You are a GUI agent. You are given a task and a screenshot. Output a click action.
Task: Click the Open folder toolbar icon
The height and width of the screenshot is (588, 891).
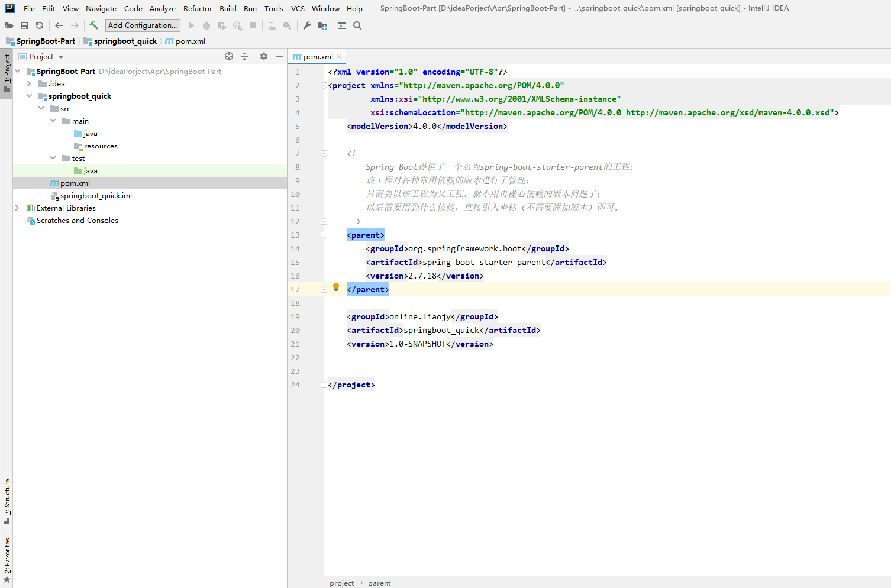9,25
